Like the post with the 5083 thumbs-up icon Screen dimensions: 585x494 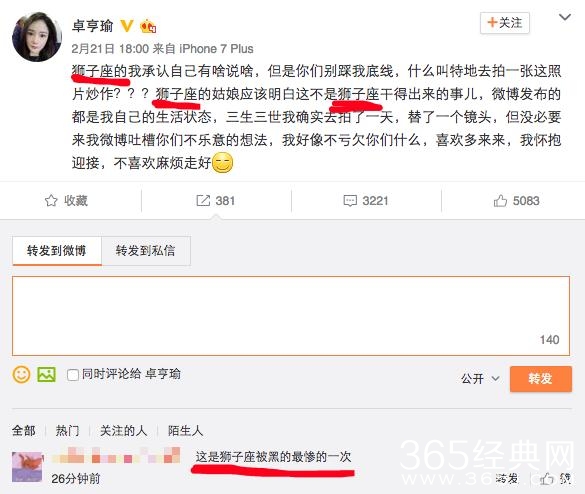[500, 201]
